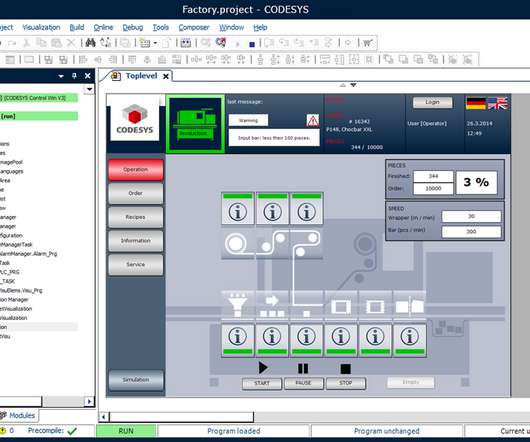Open info button under the arrow-blocks station
Screen dimensions: 530x442
(272, 339)
